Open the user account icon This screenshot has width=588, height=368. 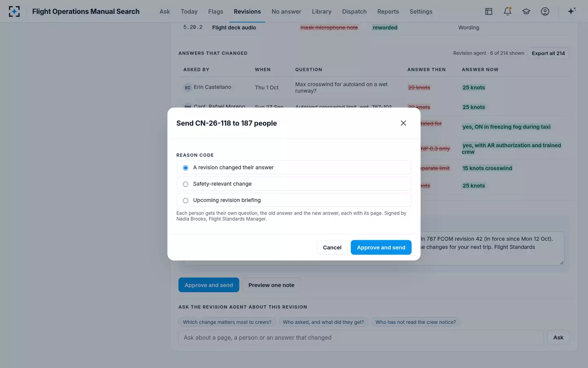[x=545, y=11]
